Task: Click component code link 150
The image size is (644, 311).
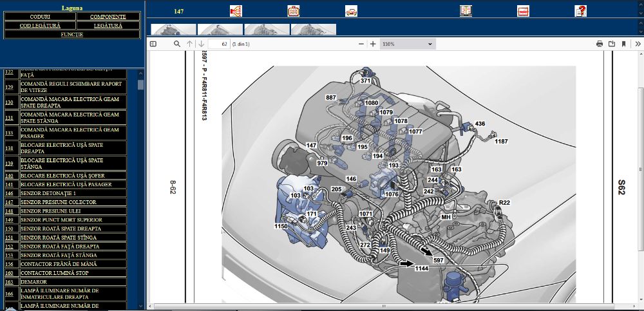Action: pyautogui.click(x=9, y=229)
